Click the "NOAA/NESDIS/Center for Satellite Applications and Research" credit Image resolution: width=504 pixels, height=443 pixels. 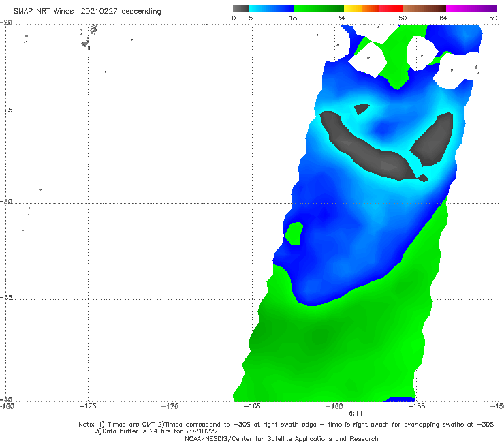pos(281,438)
